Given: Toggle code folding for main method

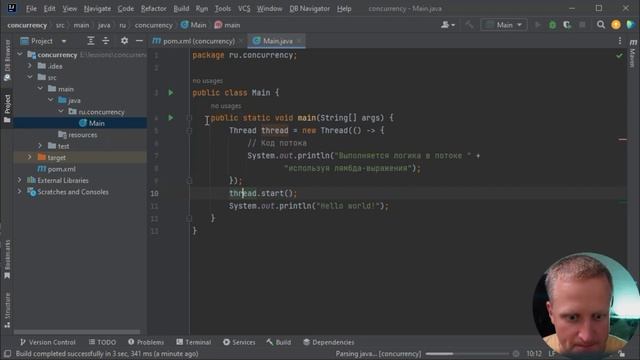Looking at the screenshot, I should click(189, 118).
